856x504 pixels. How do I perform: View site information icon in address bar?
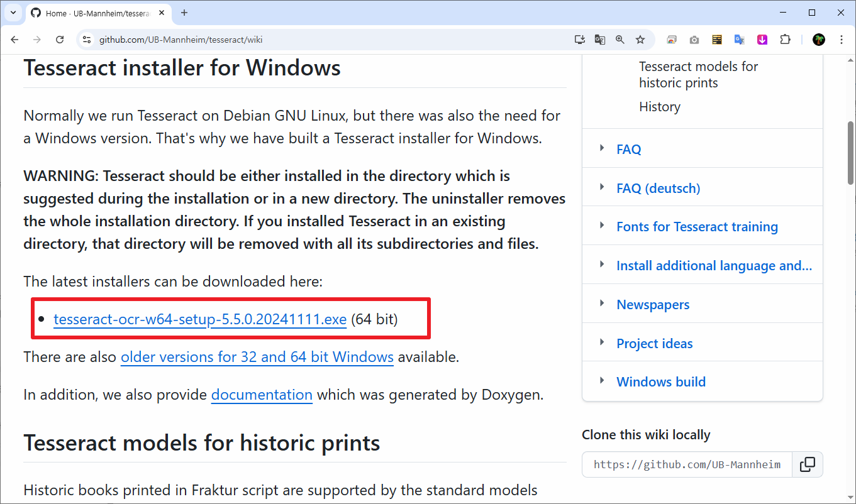click(x=87, y=40)
